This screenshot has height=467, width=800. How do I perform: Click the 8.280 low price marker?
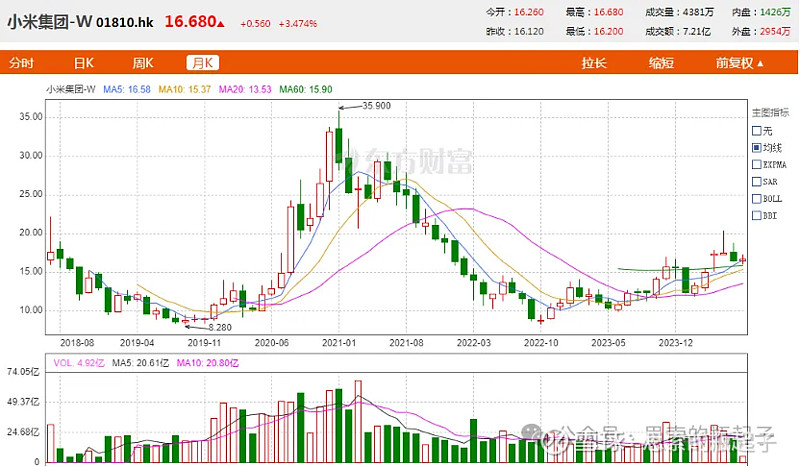220,327
